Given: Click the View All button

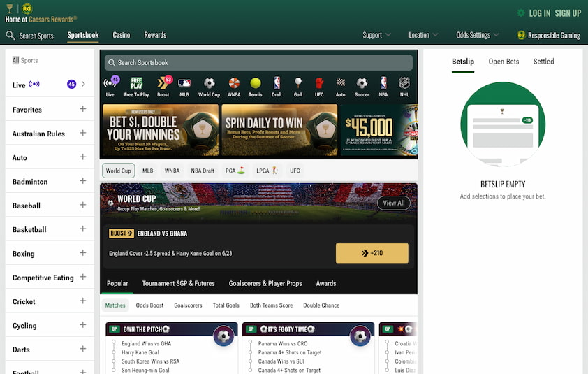Looking at the screenshot, I should [394, 203].
